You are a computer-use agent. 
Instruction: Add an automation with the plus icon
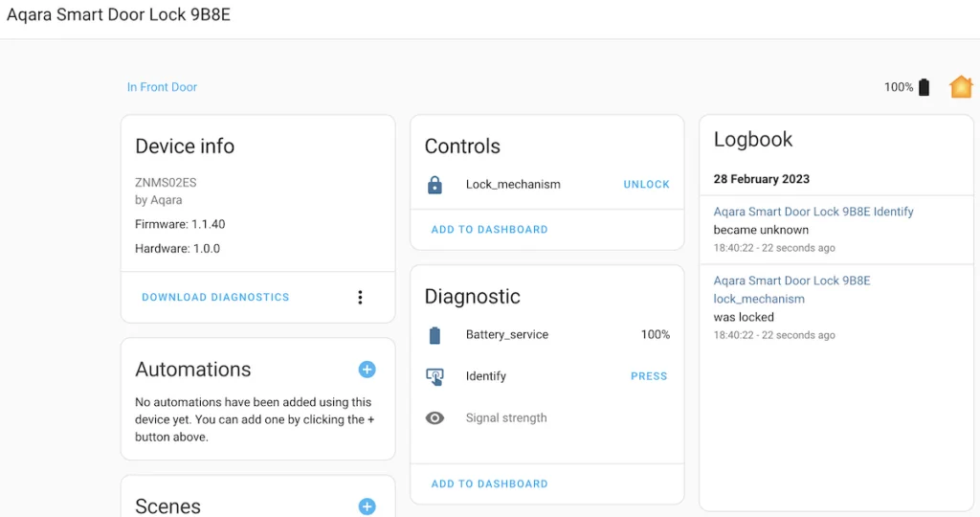pos(367,370)
